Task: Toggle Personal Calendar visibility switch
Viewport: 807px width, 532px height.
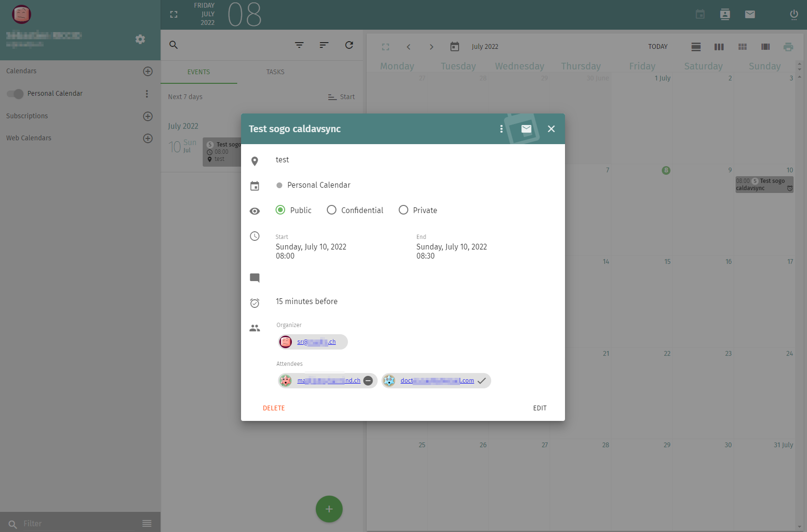Action: 15,94
